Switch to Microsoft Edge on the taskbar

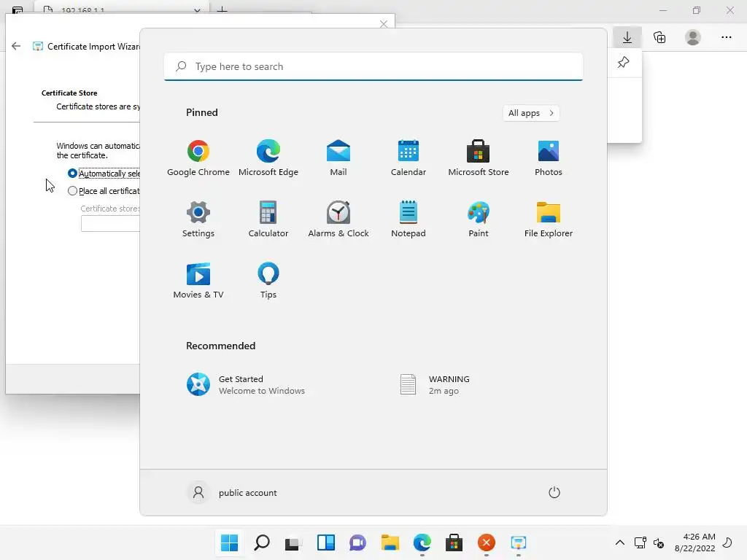point(422,542)
